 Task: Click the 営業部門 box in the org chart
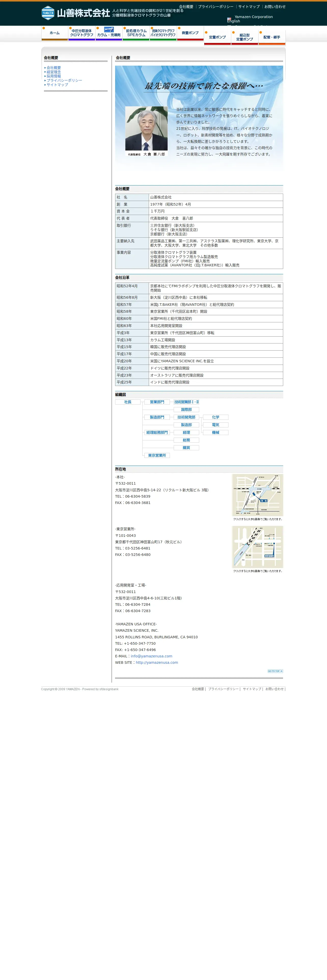tap(157, 402)
